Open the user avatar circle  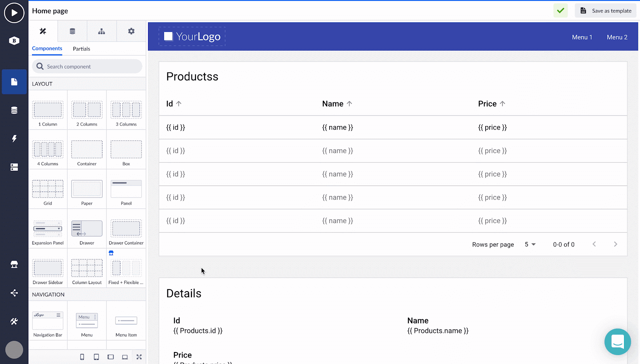[14, 350]
